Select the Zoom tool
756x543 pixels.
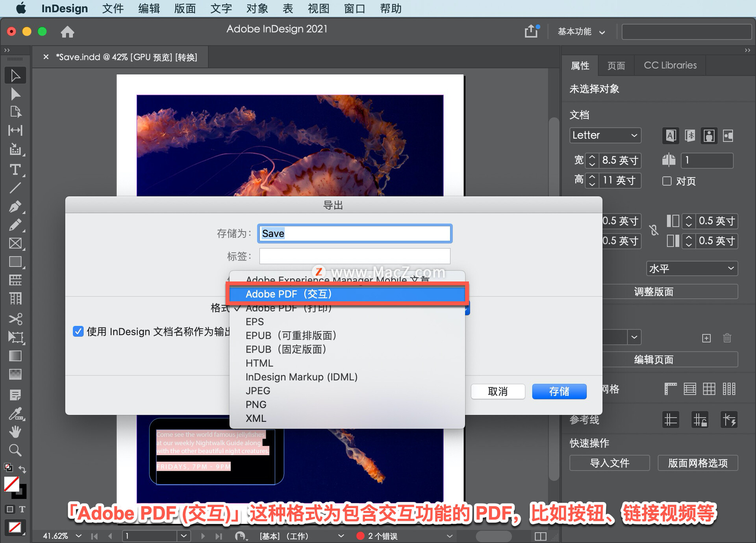pos(15,450)
